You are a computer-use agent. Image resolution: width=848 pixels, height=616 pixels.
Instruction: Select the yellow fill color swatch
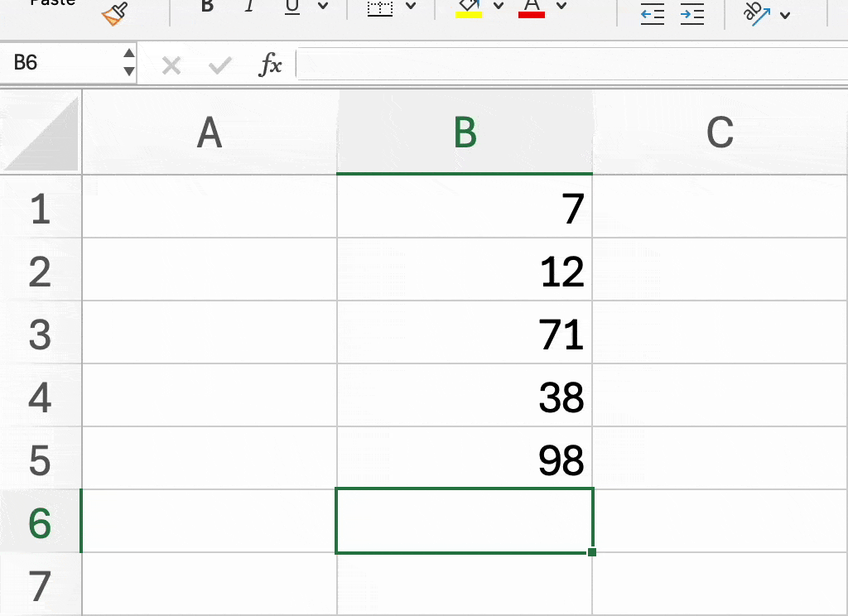(x=469, y=15)
